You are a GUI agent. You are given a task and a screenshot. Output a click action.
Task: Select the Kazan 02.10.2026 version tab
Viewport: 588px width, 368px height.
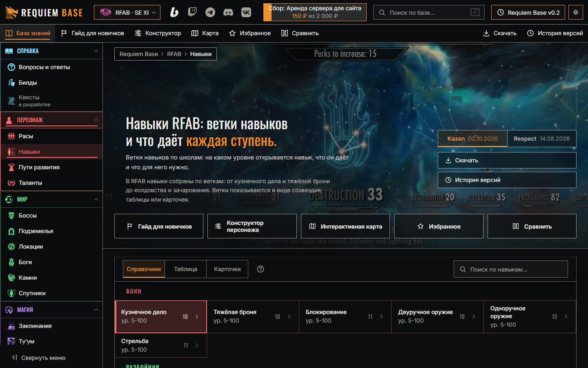pos(472,139)
